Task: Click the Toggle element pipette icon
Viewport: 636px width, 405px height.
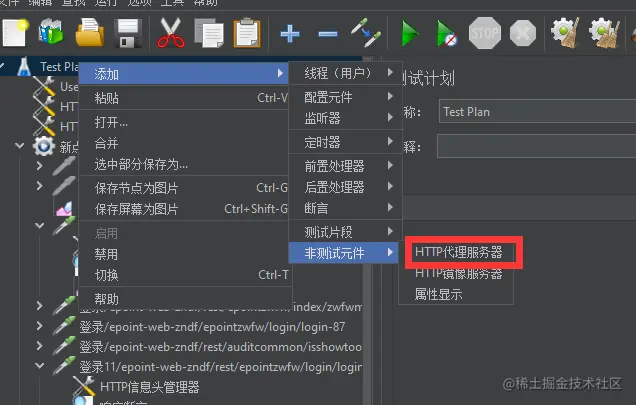Action: click(x=366, y=32)
